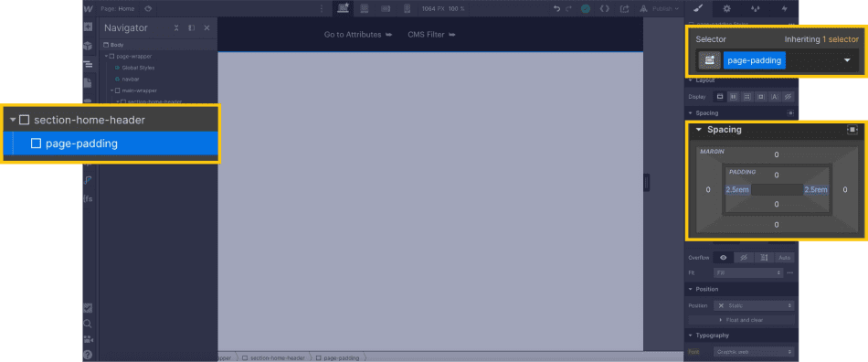Switch to mobile portrait breakpoint
The width and height of the screenshot is (868, 362).
[x=407, y=9]
